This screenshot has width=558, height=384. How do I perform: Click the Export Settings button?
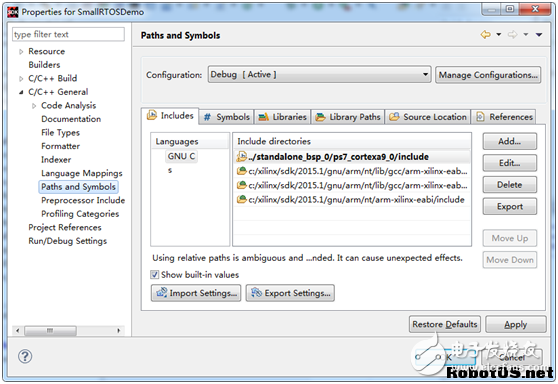(290, 293)
